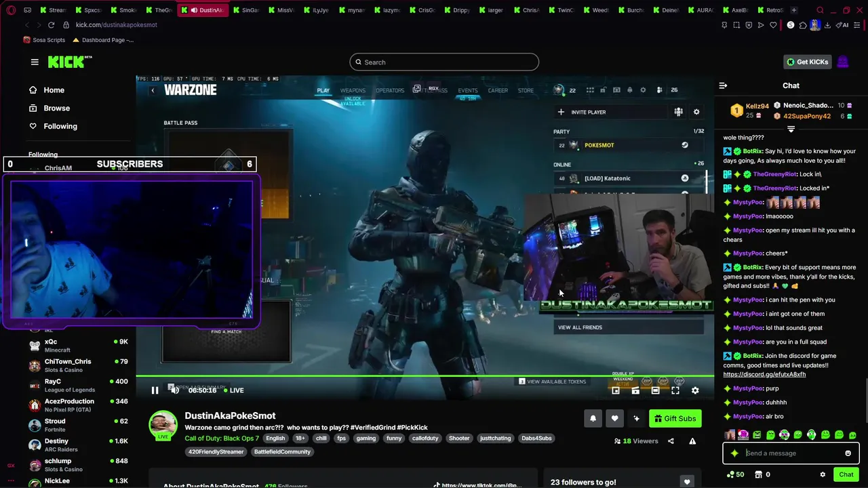
Task: Open browser AI assistant button
Action: (x=842, y=25)
